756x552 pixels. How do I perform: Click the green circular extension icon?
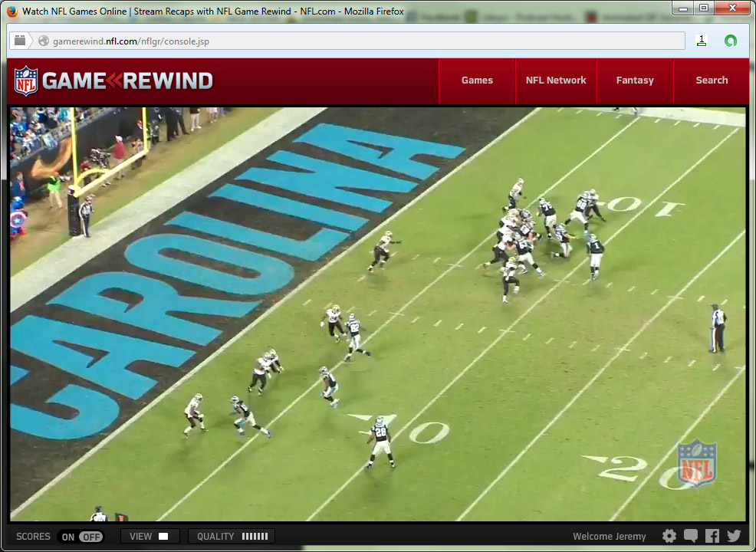pos(731,41)
